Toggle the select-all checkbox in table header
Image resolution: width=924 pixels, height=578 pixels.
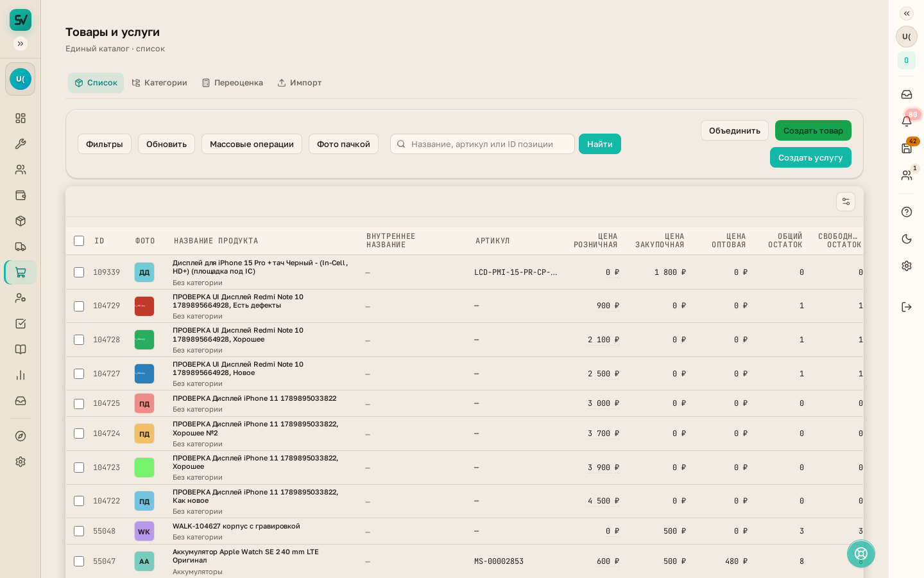79,241
